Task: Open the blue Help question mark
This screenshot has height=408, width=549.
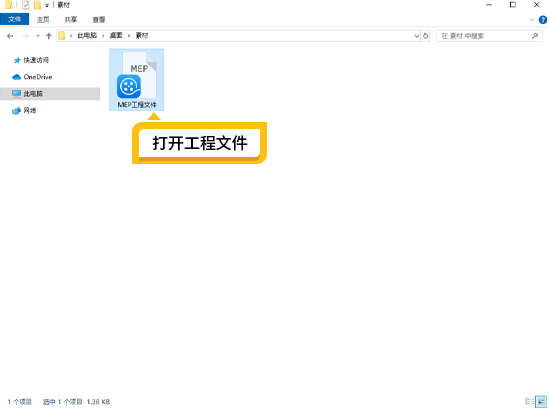Action: coord(543,20)
